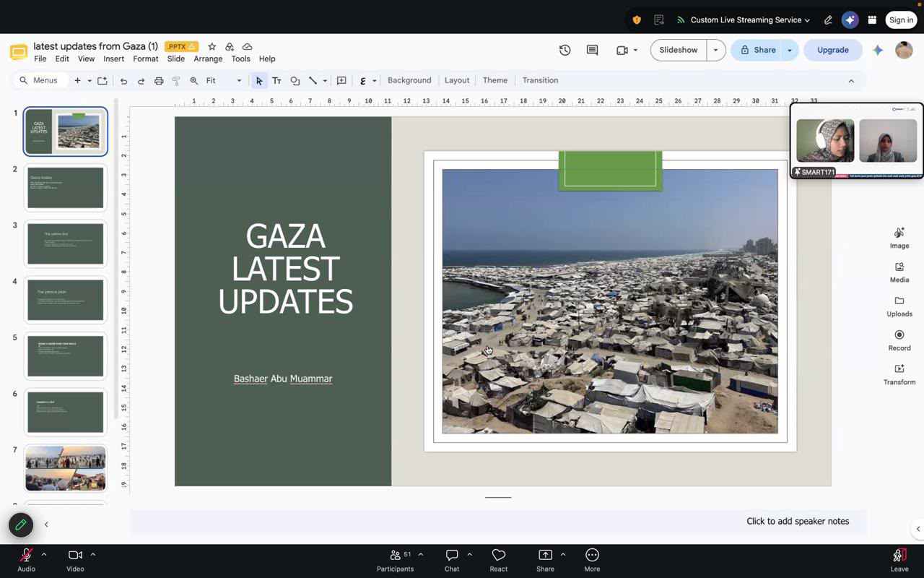This screenshot has width=924, height=578.
Task: Open the More ellipsis in meeting controls
Action: click(592, 559)
